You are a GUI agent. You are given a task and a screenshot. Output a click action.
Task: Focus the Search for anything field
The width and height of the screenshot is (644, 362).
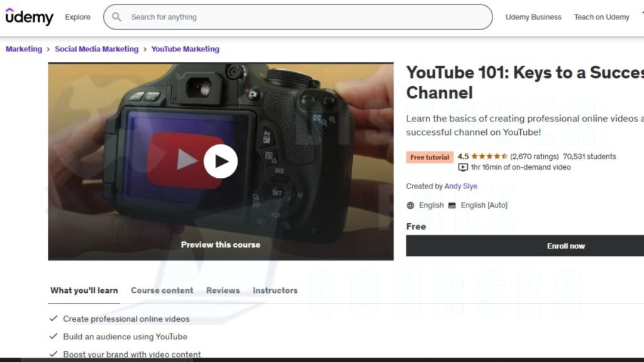click(297, 17)
